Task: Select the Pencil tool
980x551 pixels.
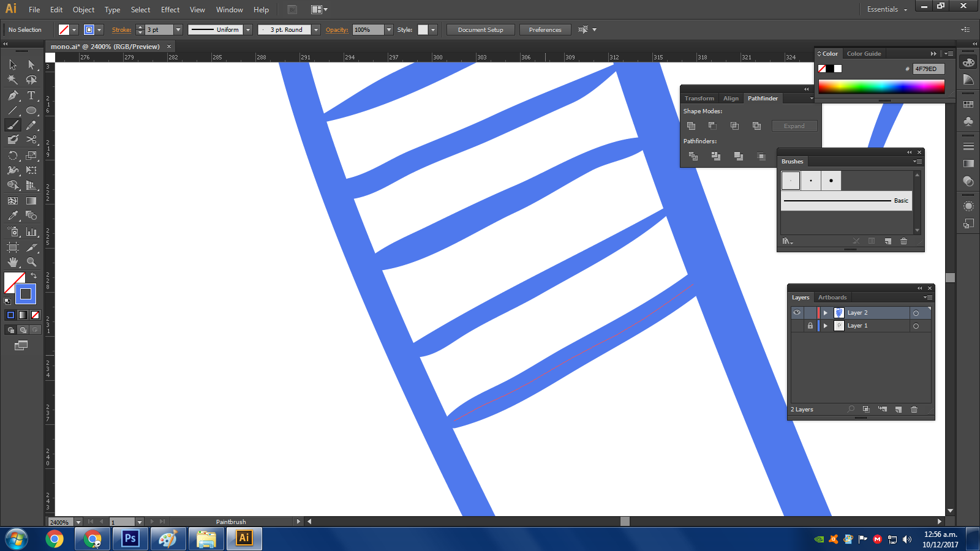Action: click(31, 125)
